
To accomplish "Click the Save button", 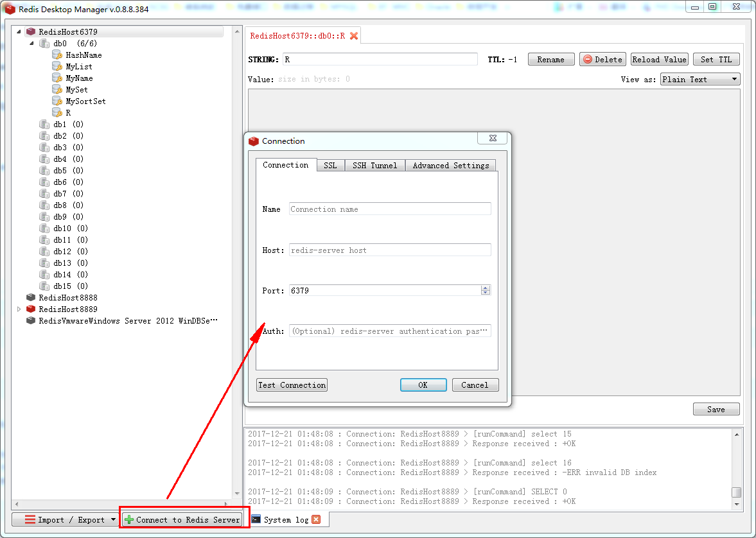I will coord(716,410).
